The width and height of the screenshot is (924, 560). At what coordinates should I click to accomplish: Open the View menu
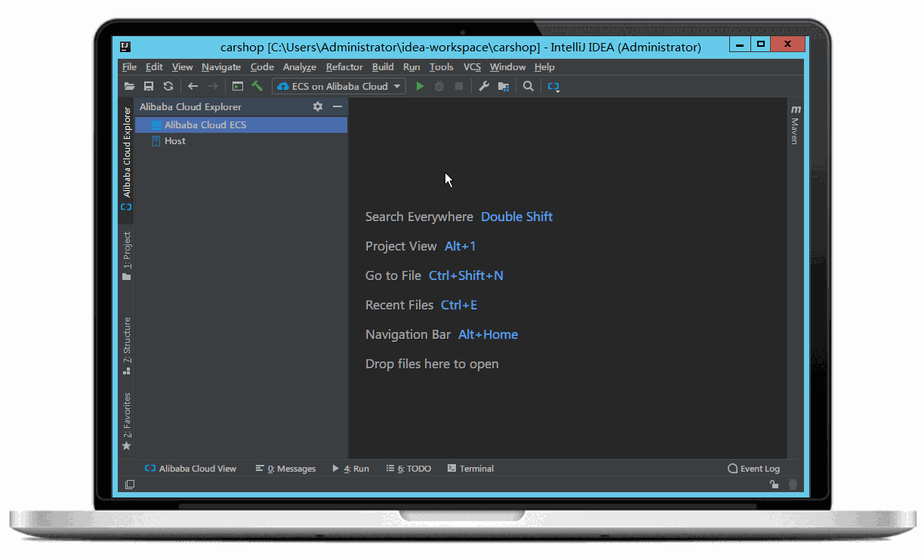(182, 67)
